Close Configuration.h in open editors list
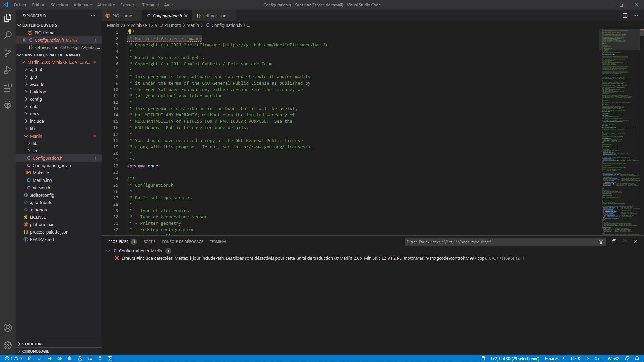 pyautogui.click(x=24, y=40)
